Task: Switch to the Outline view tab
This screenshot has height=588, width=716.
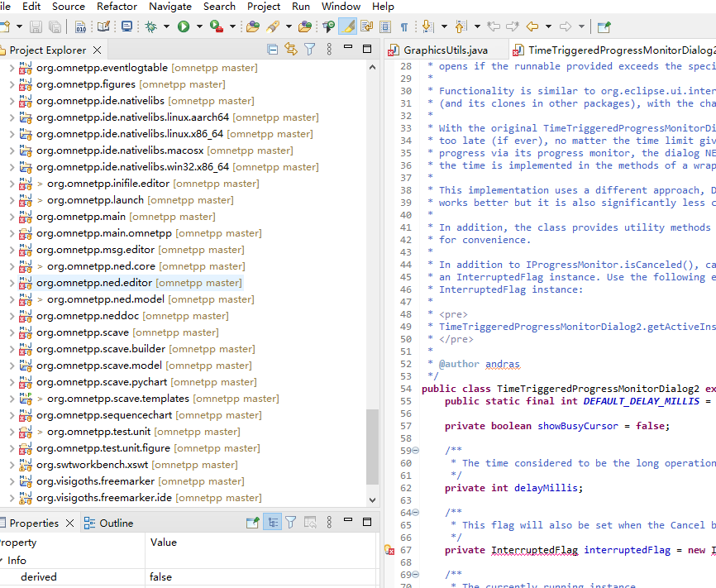Action: pyautogui.click(x=108, y=523)
